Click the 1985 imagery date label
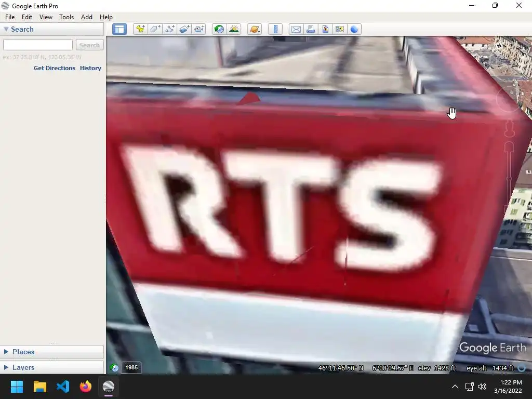Image resolution: width=532 pixels, height=399 pixels. coord(131,367)
